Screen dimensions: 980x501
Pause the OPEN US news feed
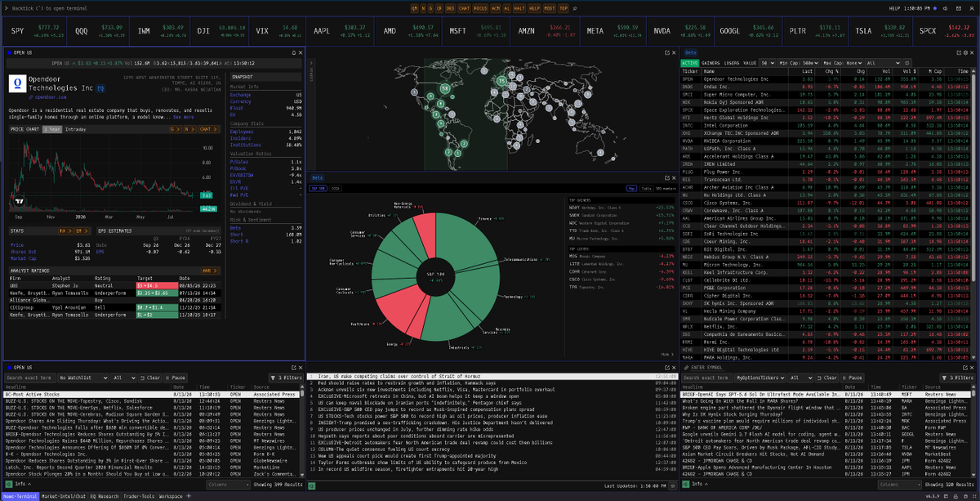coord(175,378)
